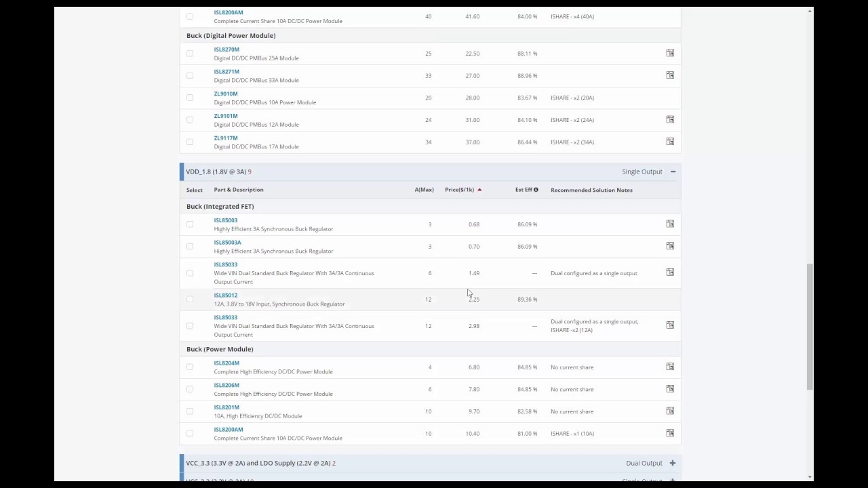Open design icon for ISL8204M row
This screenshot has width=868, height=488.
(670, 367)
